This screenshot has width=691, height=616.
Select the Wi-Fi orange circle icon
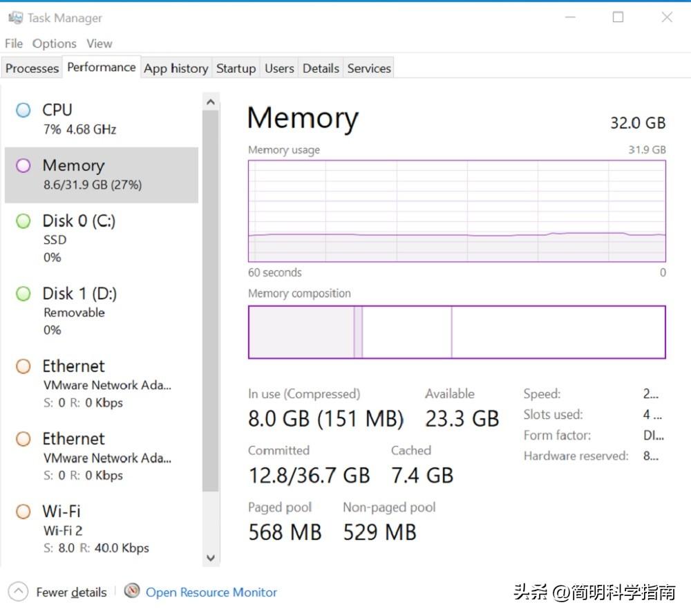[x=23, y=512]
